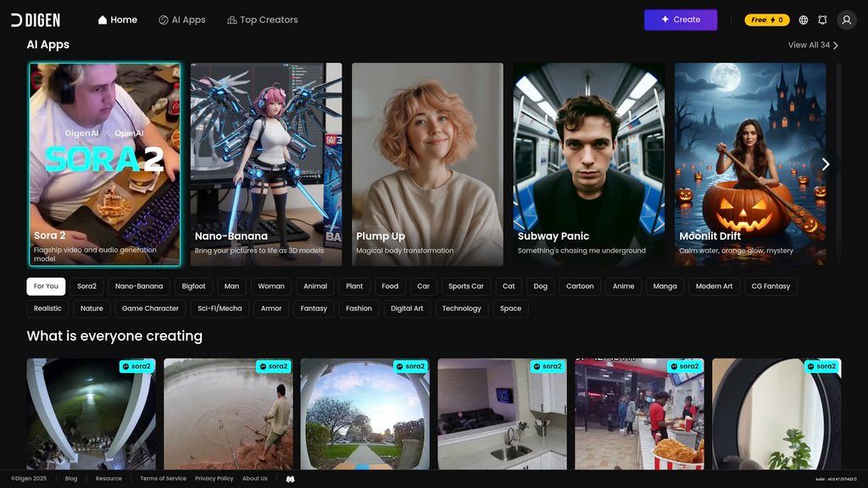Filter by Food category
The image size is (868, 488).
pos(390,286)
